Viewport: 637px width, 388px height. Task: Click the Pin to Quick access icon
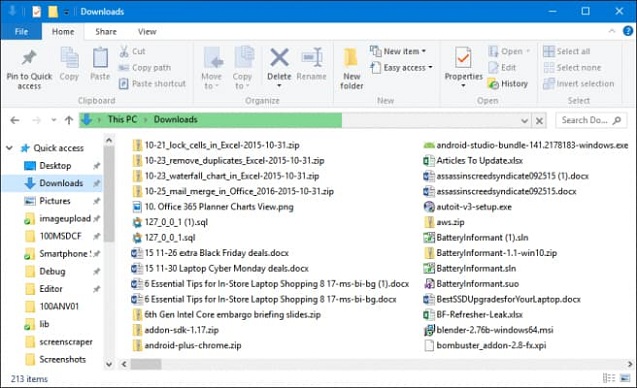point(29,58)
